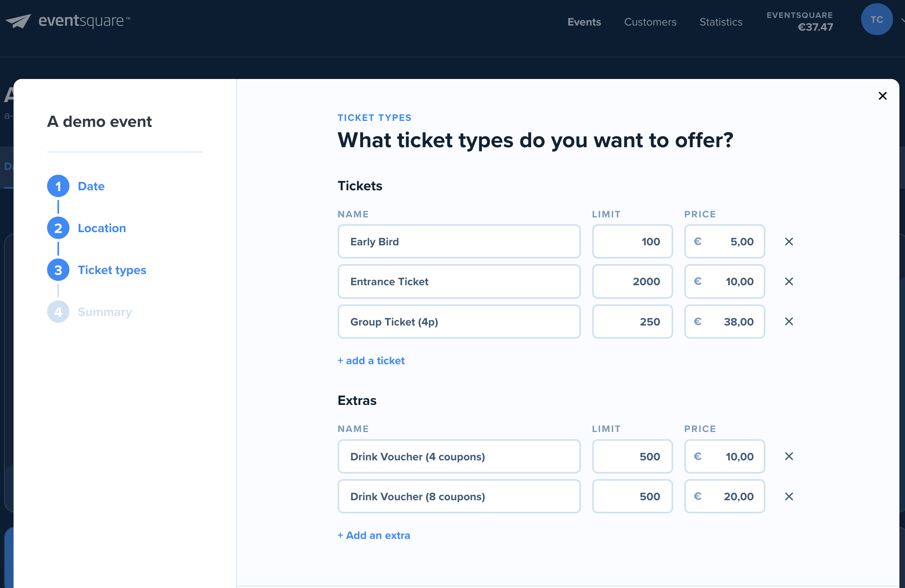Expand the account menu chevron

(901, 21)
